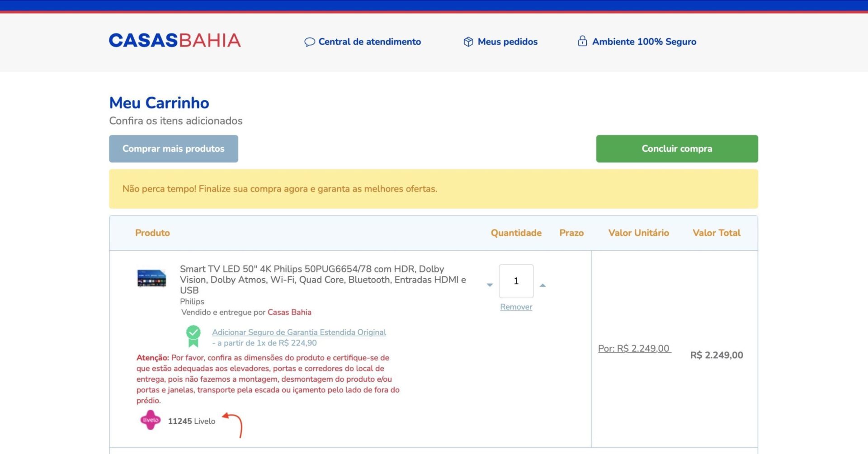This screenshot has width=868, height=454.
Task: Click the Prazo column header
Action: pyautogui.click(x=571, y=233)
